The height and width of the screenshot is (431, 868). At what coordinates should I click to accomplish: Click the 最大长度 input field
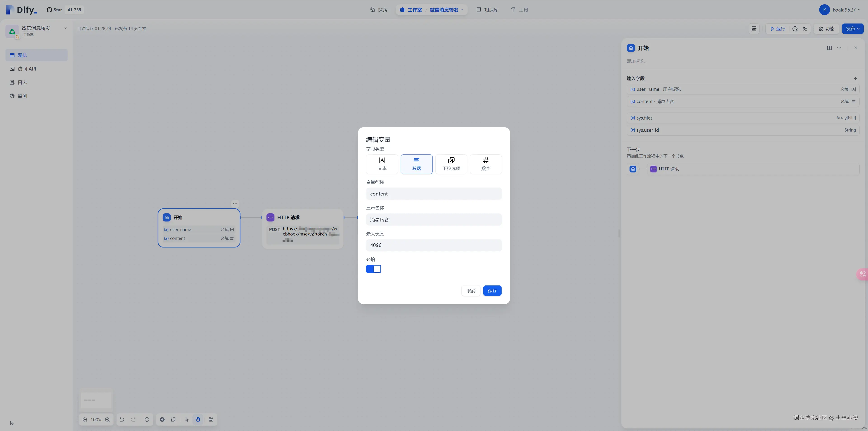tap(434, 245)
